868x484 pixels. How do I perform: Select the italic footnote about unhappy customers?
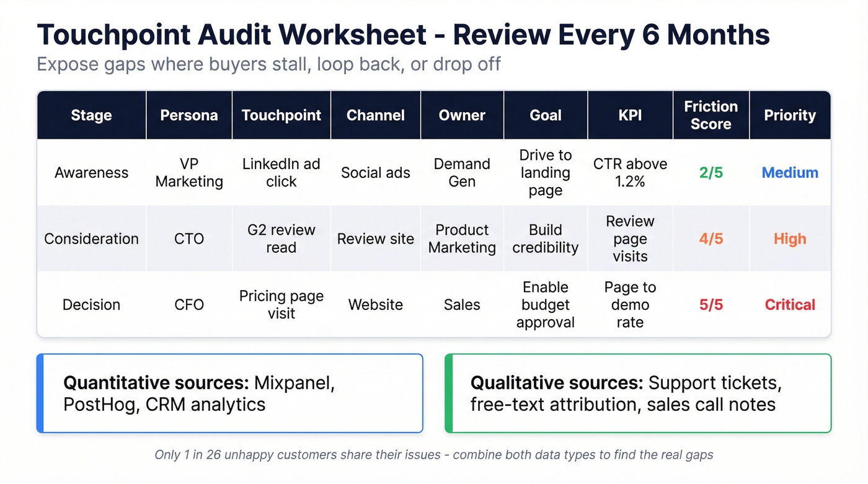[434, 454]
